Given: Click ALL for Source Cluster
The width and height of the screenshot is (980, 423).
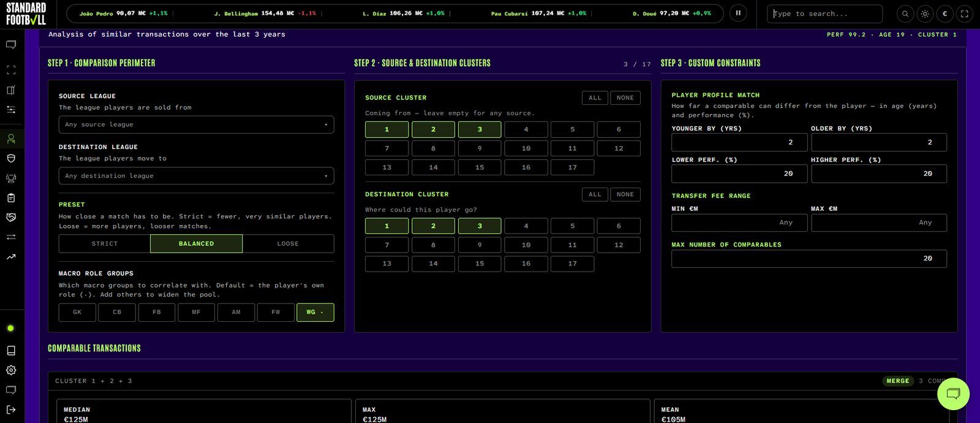Looking at the screenshot, I should [595, 98].
